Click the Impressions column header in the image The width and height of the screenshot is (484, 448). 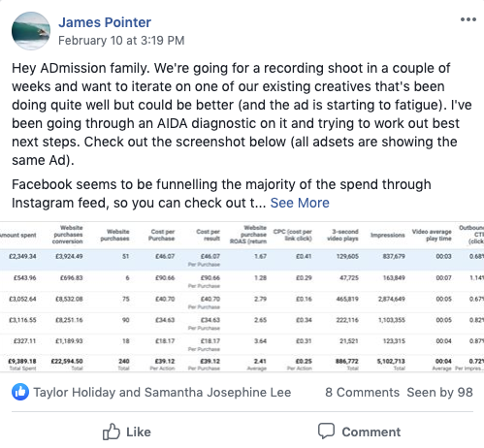pos(387,235)
